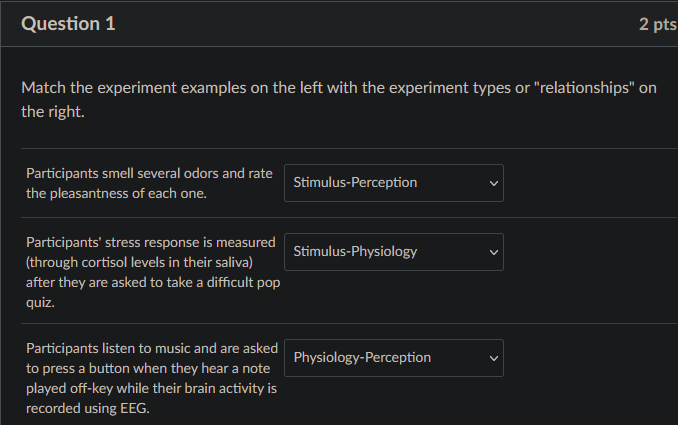Select the stress response cortisol description
The height and width of the screenshot is (425, 678).
[x=153, y=272]
